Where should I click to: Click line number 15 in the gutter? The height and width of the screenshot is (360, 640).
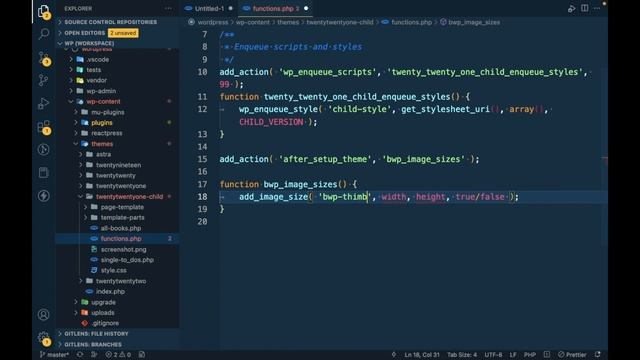point(202,159)
